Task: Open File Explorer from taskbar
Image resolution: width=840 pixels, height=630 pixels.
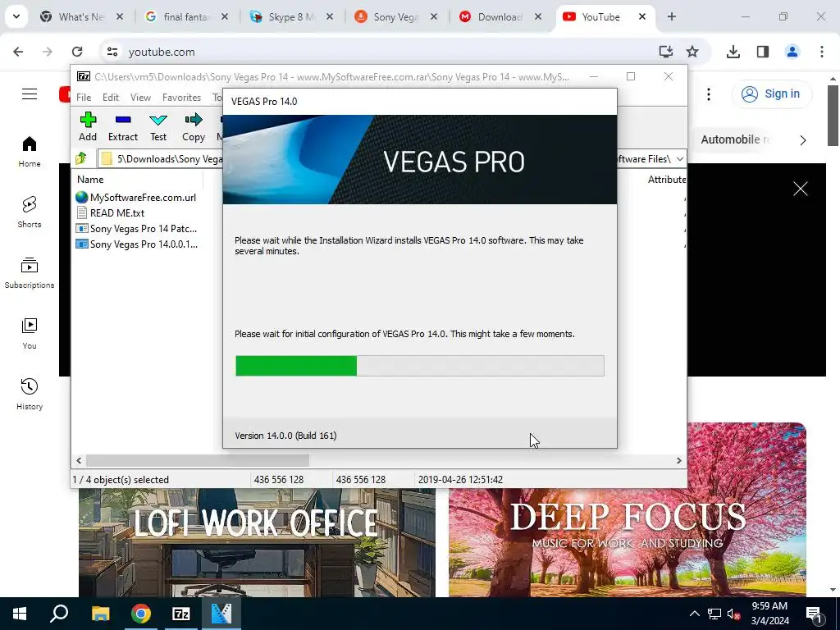Action: click(x=100, y=614)
